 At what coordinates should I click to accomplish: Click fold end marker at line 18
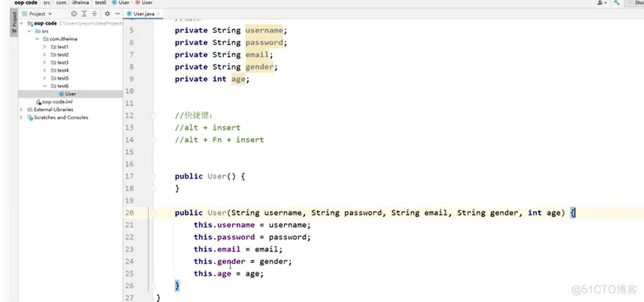[x=153, y=189]
